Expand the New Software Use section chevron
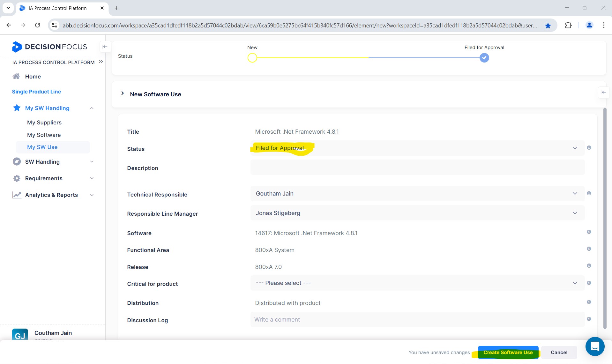Image resolution: width=612 pixels, height=364 pixels. (123, 93)
